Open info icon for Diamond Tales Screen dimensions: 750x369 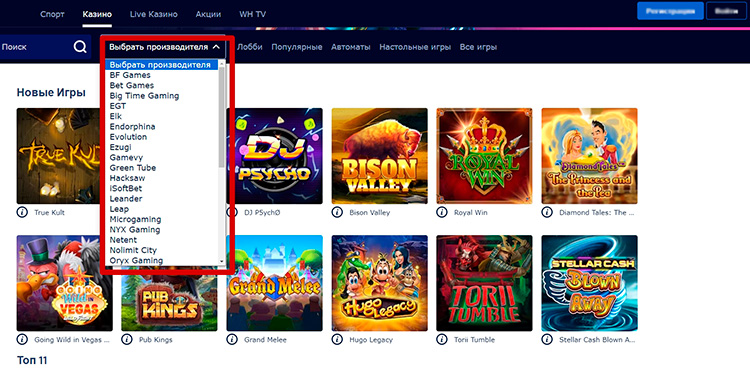[547, 212]
